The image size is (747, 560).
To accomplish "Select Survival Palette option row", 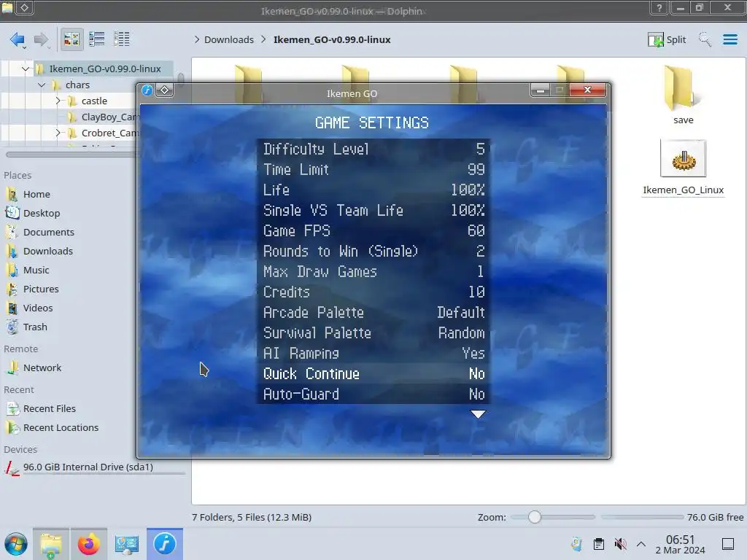I will (373, 332).
